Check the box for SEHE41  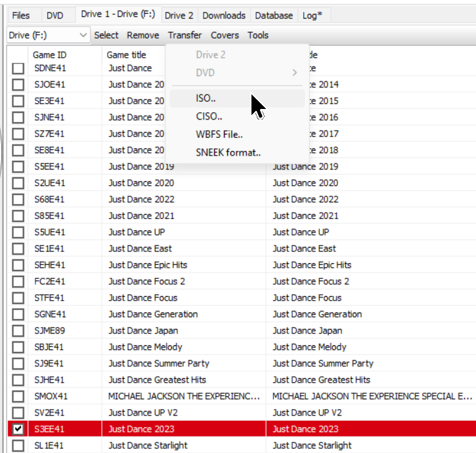tap(18, 265)
